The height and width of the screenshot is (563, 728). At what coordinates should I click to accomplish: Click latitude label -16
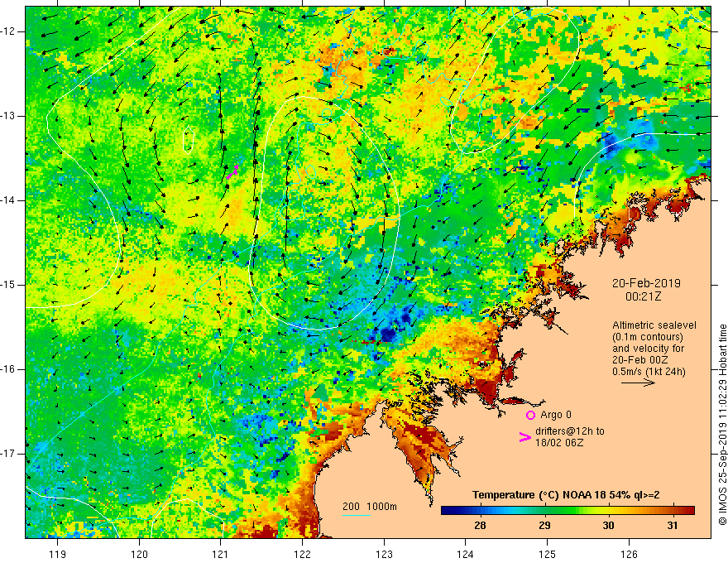9,369
